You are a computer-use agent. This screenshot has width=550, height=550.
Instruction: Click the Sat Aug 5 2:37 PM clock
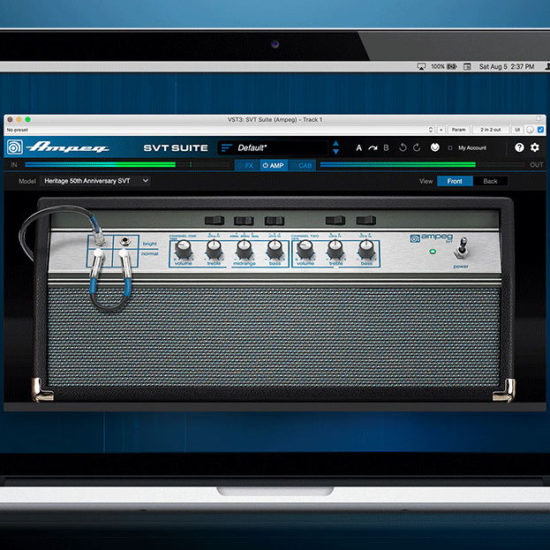pyautogui.click(x=507, y=66)
